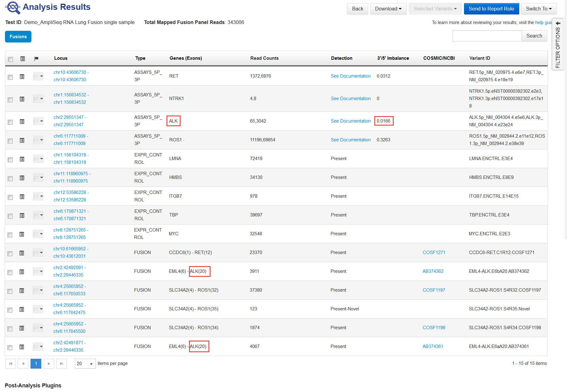Expand the Filter Options side panel

coord(558,44)
